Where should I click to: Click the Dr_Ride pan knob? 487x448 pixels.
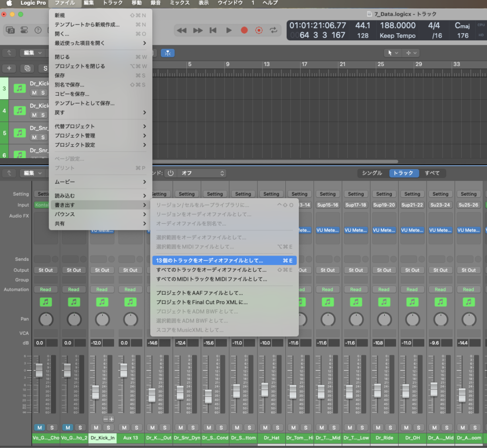(384, 319)
